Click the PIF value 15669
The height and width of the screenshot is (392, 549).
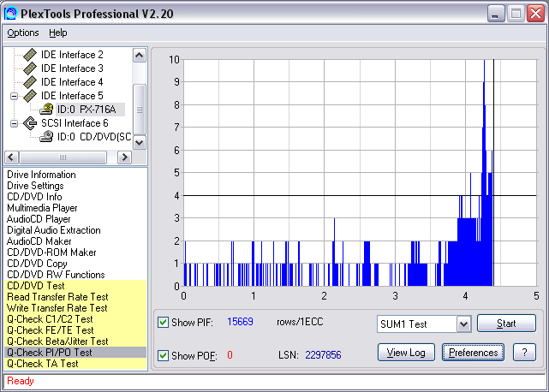(240, 322)
